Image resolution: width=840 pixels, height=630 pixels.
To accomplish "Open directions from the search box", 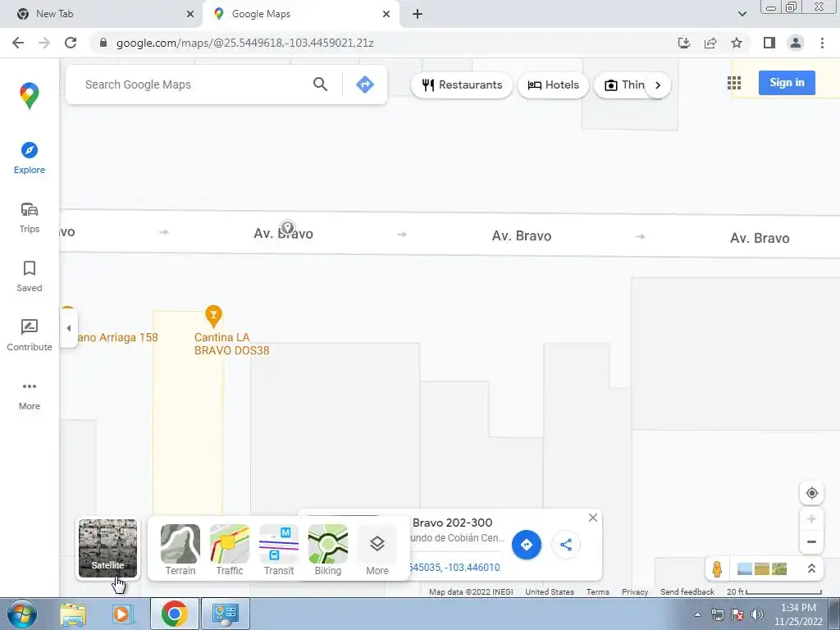I will (365, 84).
